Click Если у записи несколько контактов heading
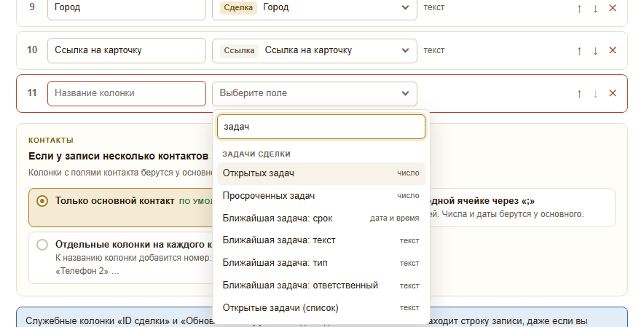The height and width of the screenshot is (327, 644). pos(118,156)
